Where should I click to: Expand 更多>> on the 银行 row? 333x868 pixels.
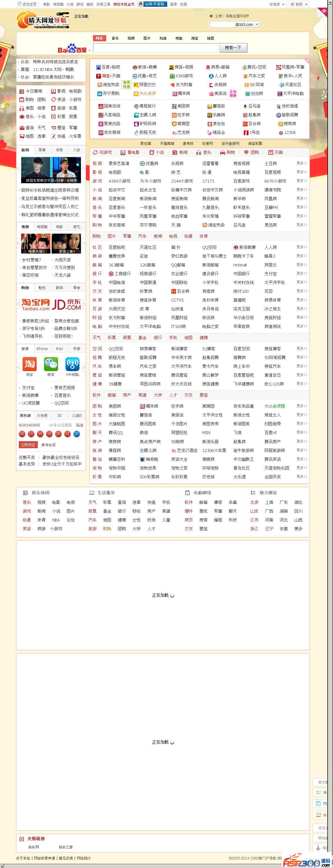click(x=302, y=273)
